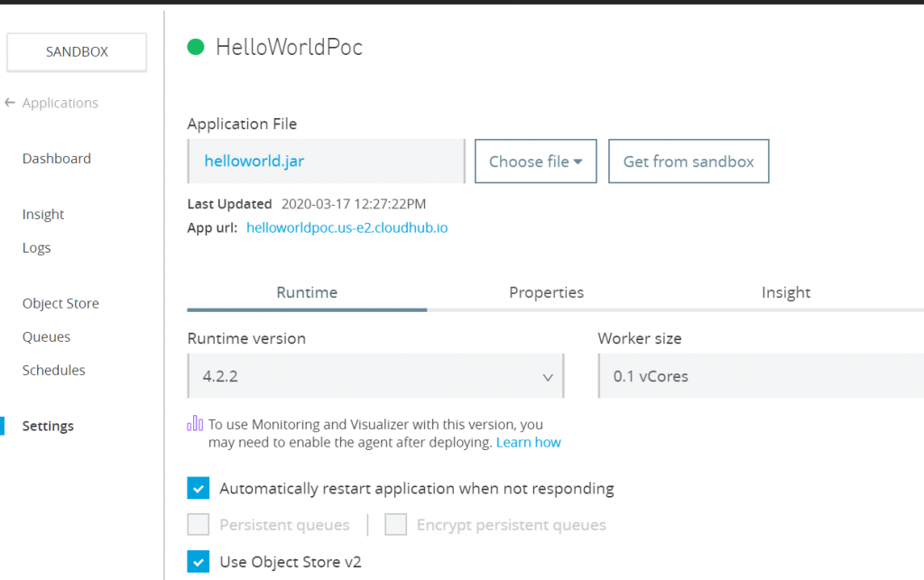Select Dashboard in the sidebar
Viewport: 924px width, 580px height.
pos(56,158)
